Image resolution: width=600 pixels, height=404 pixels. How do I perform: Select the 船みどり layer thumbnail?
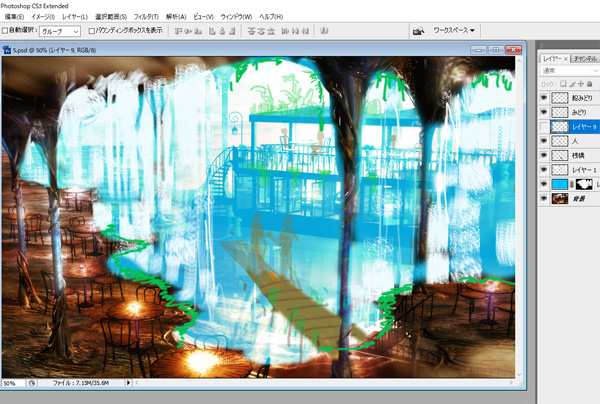(559, 98)
